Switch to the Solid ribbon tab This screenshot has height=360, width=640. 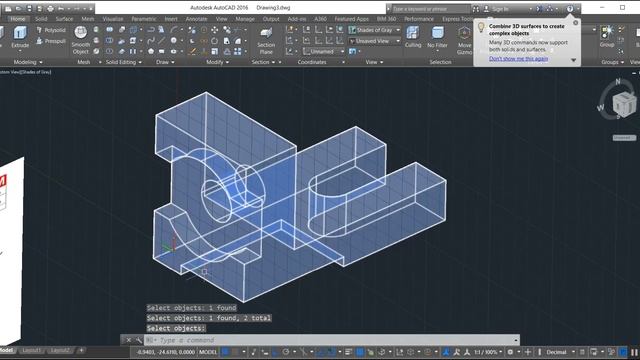(x=41, y=19)
